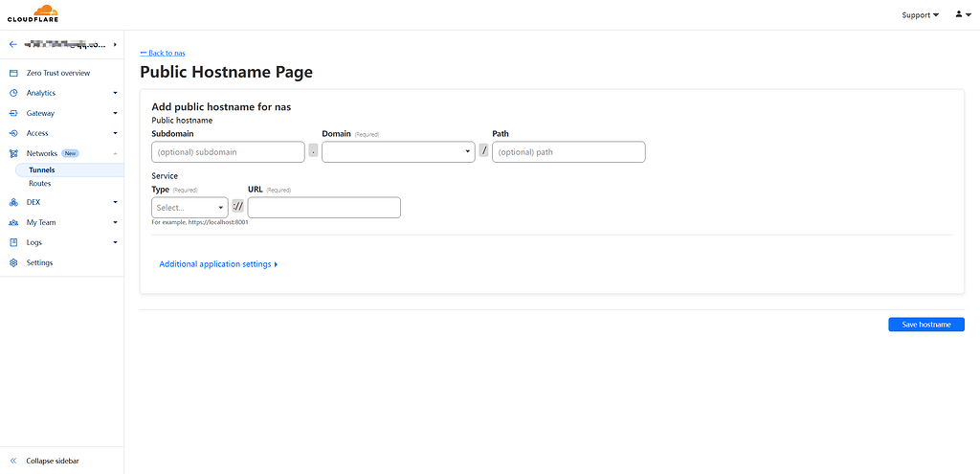Viewport: 980px width, 474px height.
Task: Click the service URL input field
Action: (323, 208)
